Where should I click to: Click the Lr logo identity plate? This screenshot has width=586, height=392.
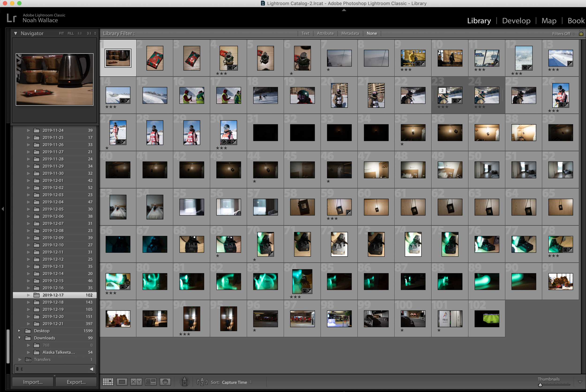click(11, 18)
